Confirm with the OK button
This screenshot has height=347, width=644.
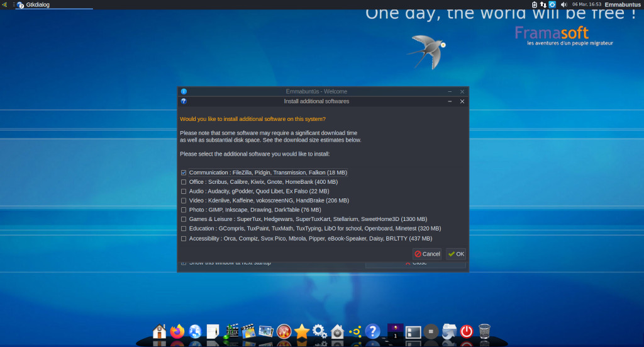[456, 254]
